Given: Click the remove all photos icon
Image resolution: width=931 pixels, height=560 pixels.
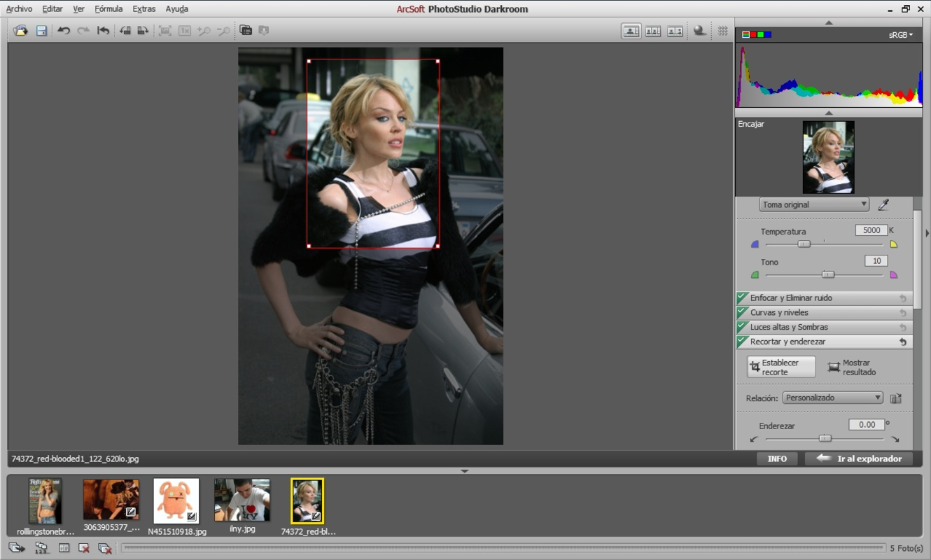Looking at the screenshot, I should [104, 548].
